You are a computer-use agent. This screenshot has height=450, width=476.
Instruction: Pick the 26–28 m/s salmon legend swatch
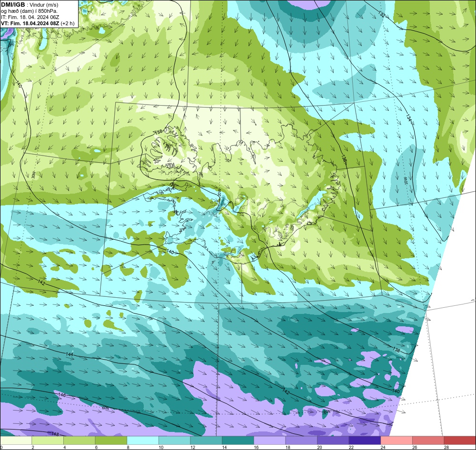pyautogui.click(x=428, y=440)
